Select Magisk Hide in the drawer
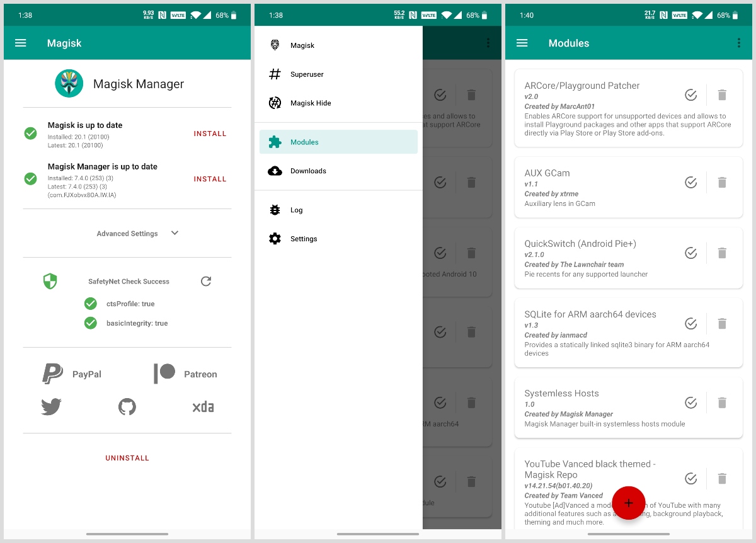The height and width of the screenshot is (543, 756). [x=338, y=103]
